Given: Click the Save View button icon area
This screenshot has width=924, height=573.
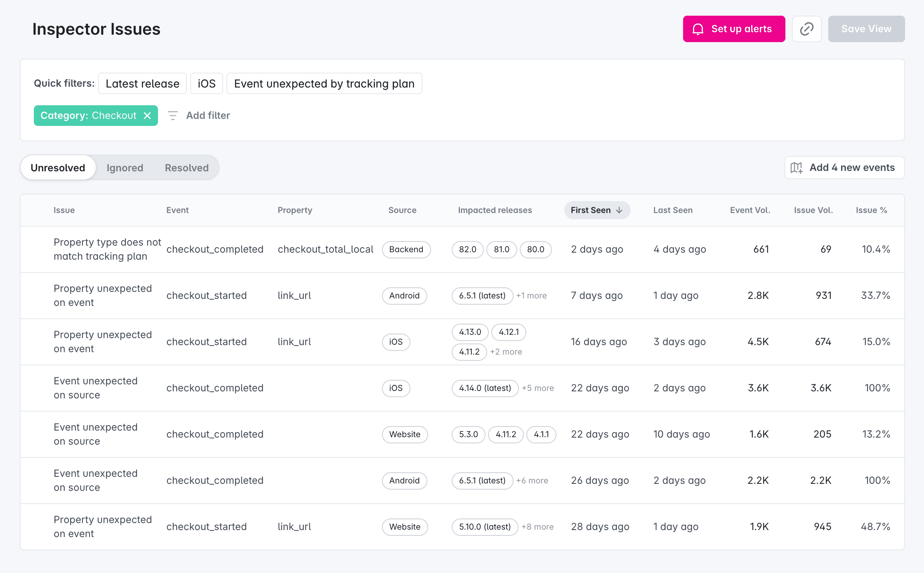Looking at the screenshot, I should (866, 29).
